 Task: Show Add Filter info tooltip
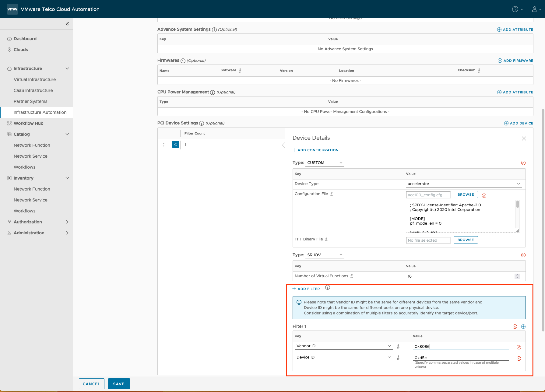click(x=328, y=287)
